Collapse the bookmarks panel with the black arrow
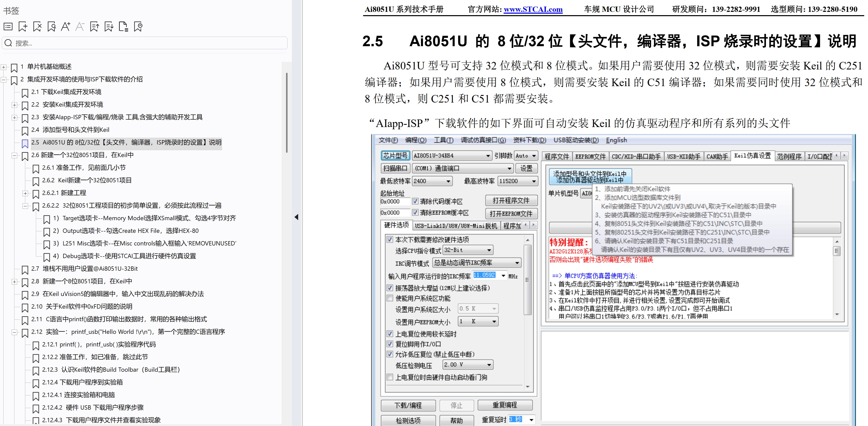The width and height of the screenshot is (868, 426). pos(296,217)
